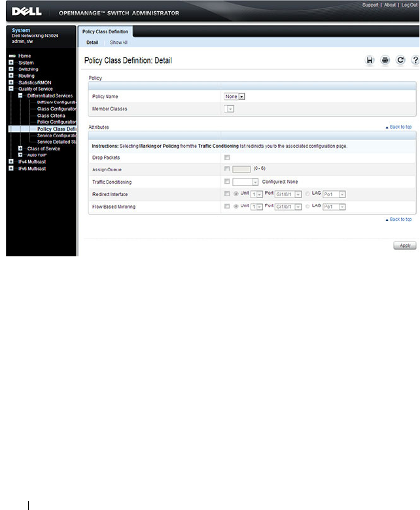Image resolution: width=420 pixels, height=510 pixels.
Task: Click the Print toolbar icon
Action: [x=385, y=60]
